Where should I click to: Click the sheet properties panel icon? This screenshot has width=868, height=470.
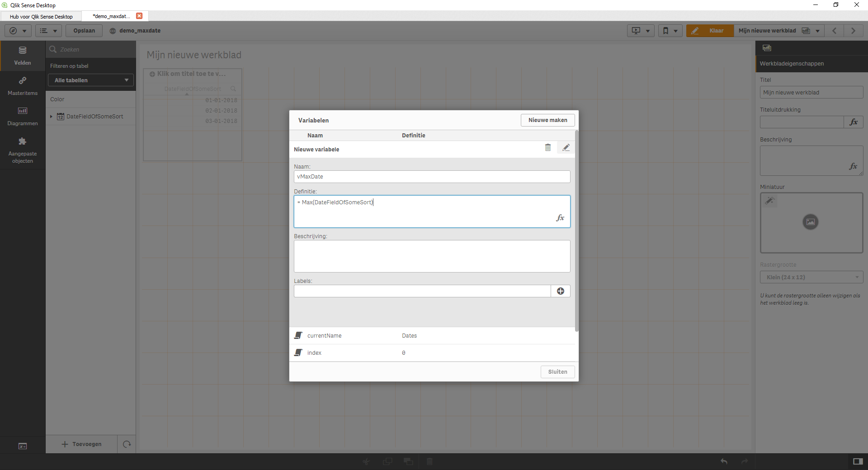(x=767, y=48)
